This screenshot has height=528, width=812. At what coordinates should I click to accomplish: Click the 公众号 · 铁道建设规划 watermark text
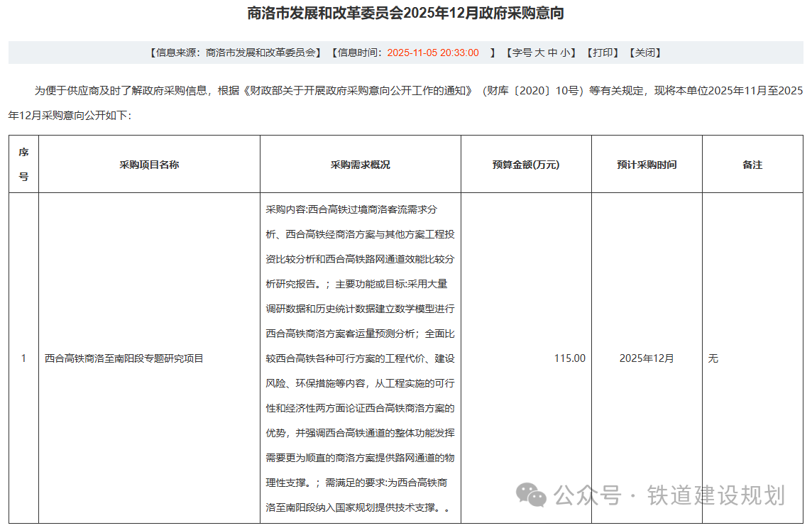tap(669, 495)
